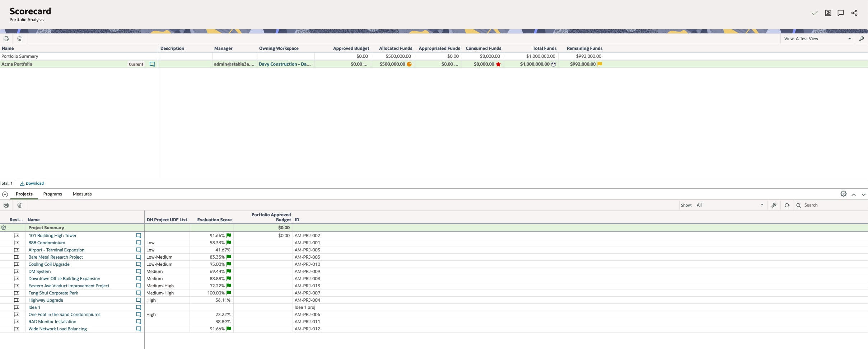Sort by the Remaining Funds column header
The width and height of the screenshot is (868, 349).
pos(584,48)
